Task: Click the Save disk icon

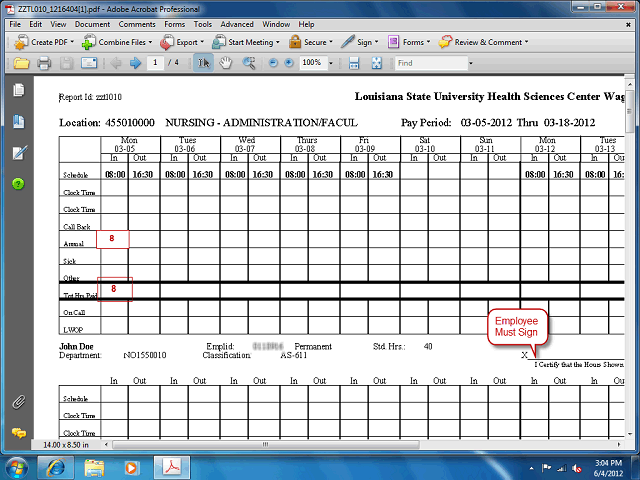Action: (x=67, y=63)
